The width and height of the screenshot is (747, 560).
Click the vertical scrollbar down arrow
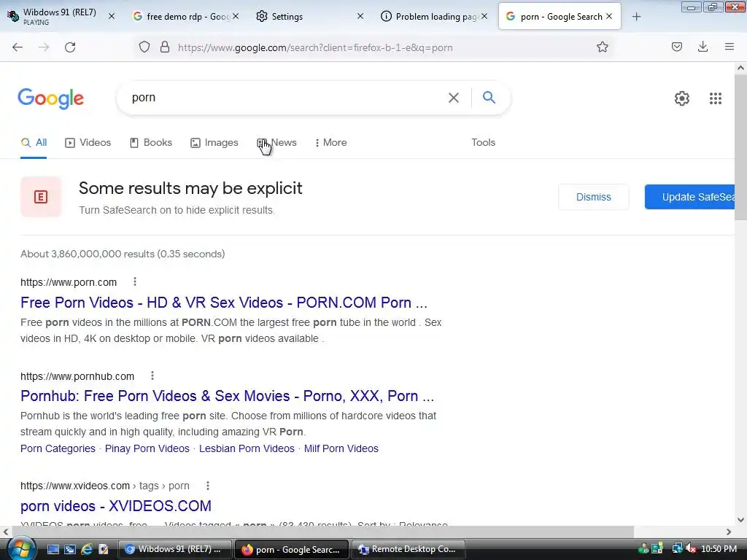tap(740, 520)
